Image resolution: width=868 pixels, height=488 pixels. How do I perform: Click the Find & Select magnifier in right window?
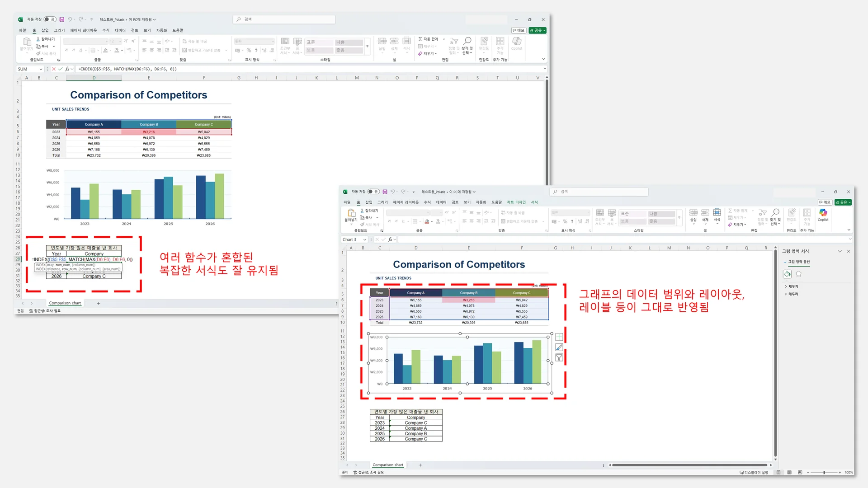[x=776, y=213]
